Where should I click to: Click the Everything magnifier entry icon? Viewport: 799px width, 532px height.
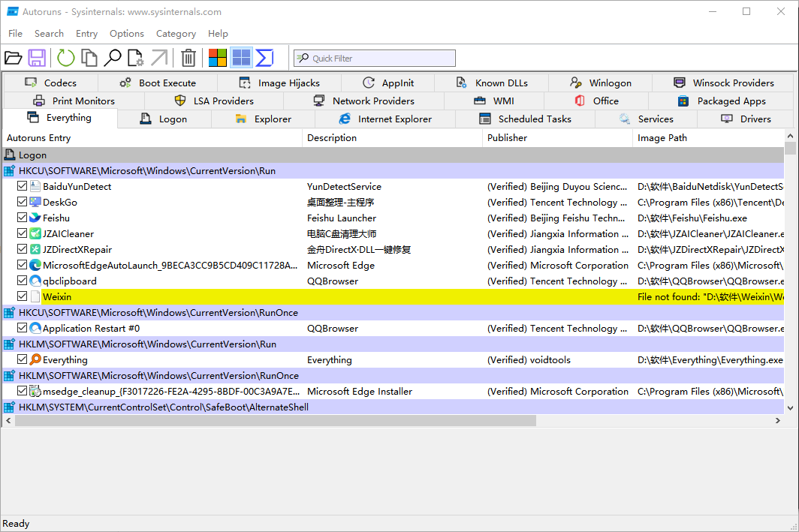tap(35, 360)
